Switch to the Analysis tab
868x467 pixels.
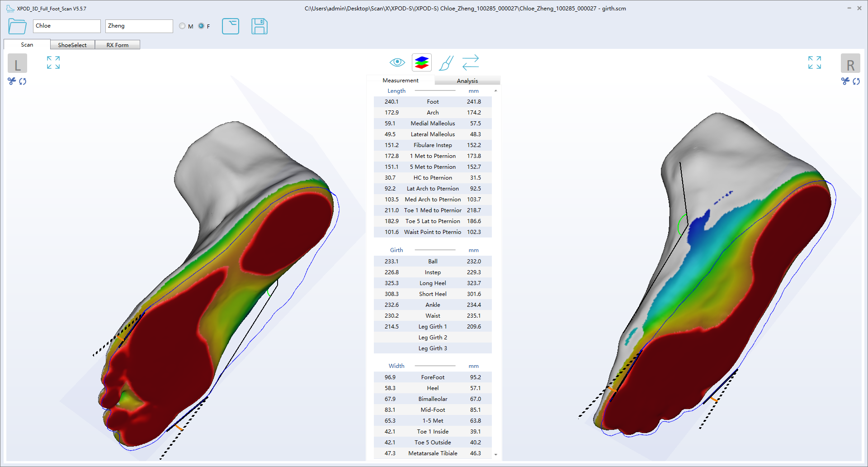467,81
